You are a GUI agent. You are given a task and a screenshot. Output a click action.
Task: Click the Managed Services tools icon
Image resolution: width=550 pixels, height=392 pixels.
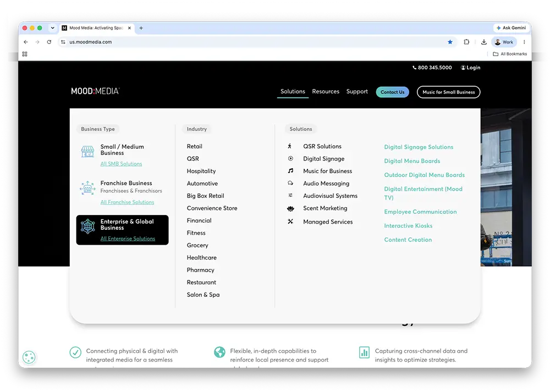[x=290, y=222]
